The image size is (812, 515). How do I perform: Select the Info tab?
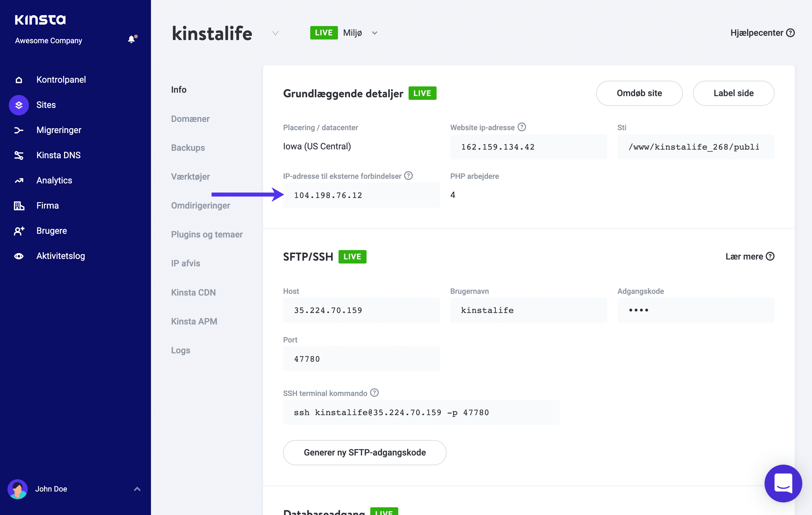point(179,90)
